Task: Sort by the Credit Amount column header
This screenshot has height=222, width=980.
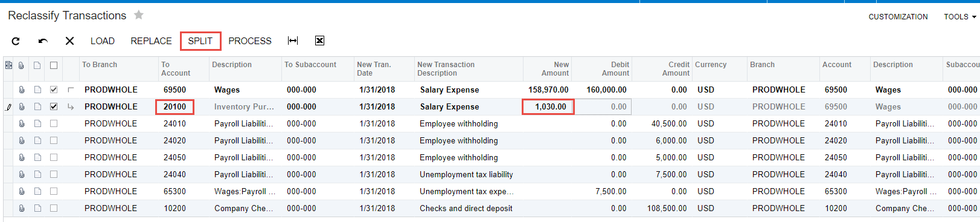Action: 662,69
